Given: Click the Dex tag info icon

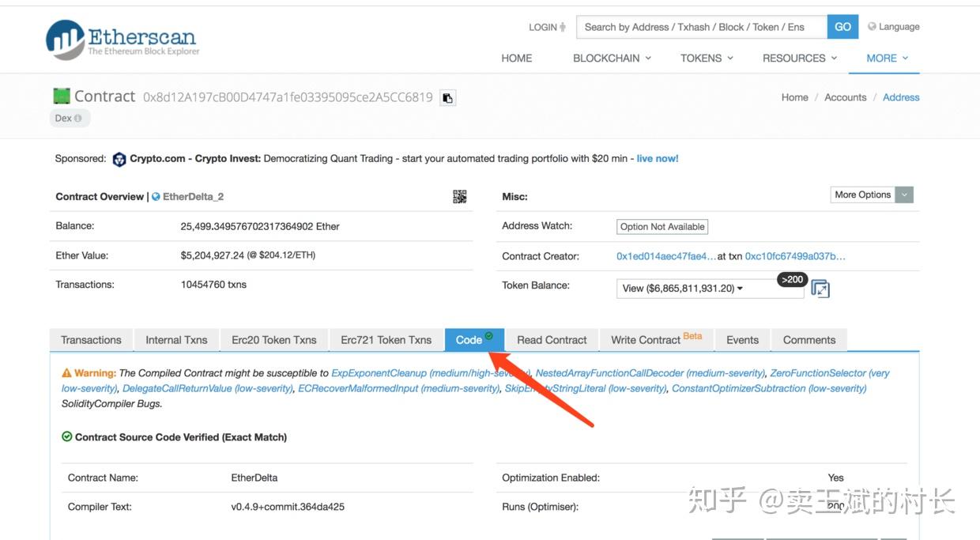Looking at the screenshot, I should 78,119.
